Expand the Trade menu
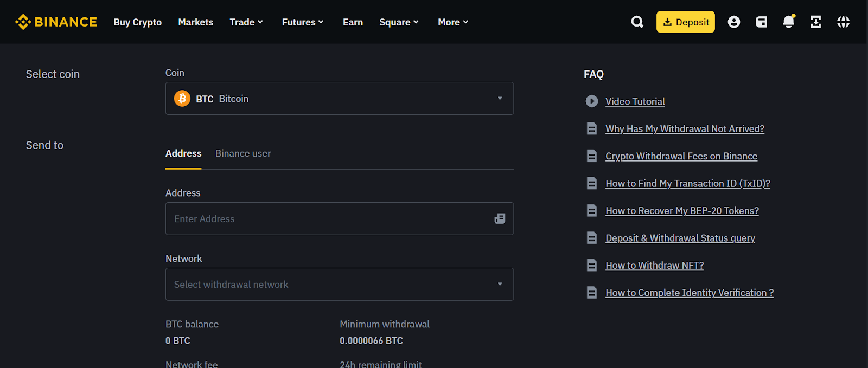The width and height of the screenshot is (868, 368). coord(246,22)
